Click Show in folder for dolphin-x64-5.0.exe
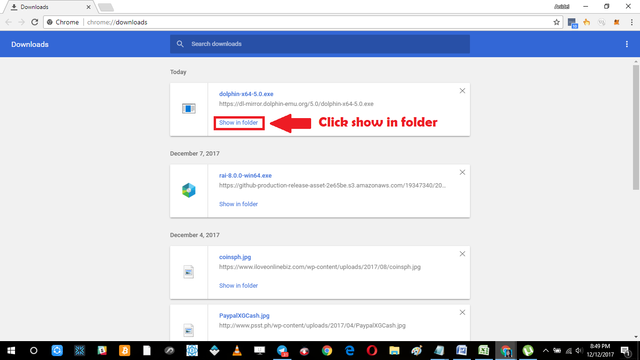The height and width of the screenshot is (360, 640). [x=238, y=122]
